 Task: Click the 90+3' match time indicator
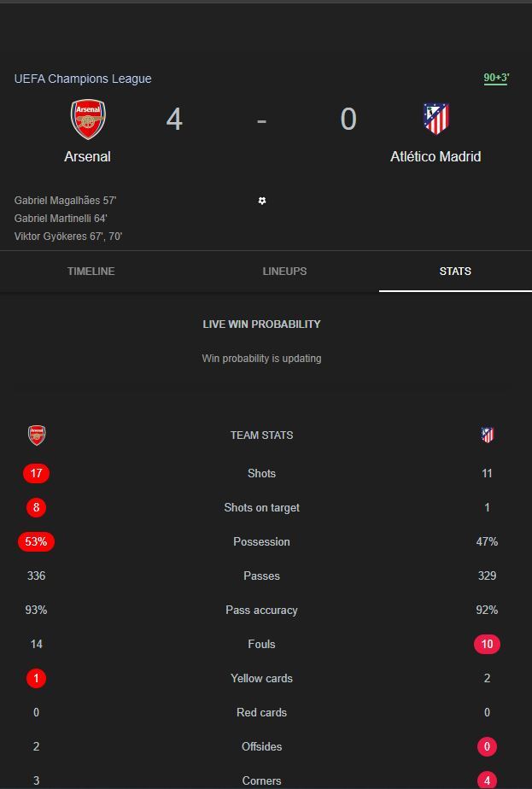pos(496,79)
